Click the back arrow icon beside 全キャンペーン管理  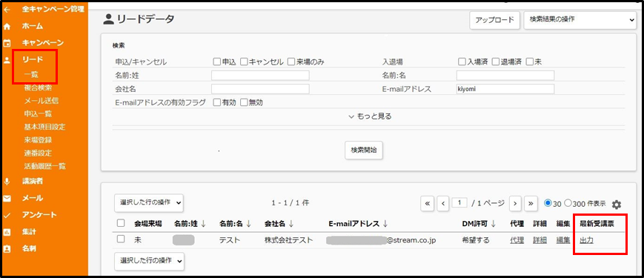click(x=7, y=9)
